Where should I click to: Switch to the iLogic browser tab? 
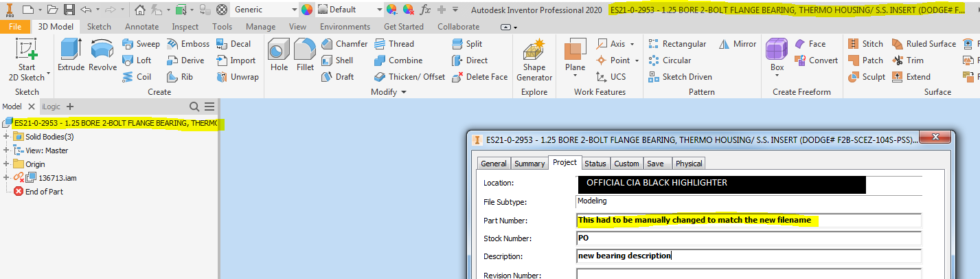point(50,107)
